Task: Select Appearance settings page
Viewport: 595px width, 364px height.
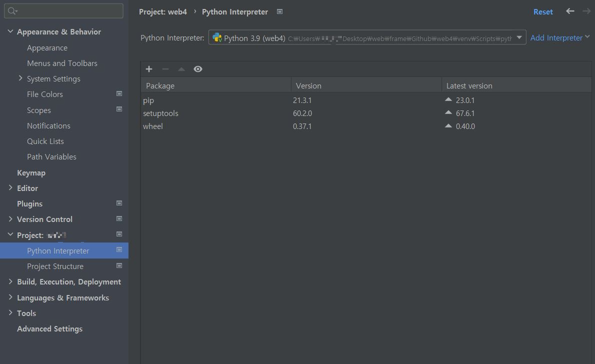Action: (47, 48)
